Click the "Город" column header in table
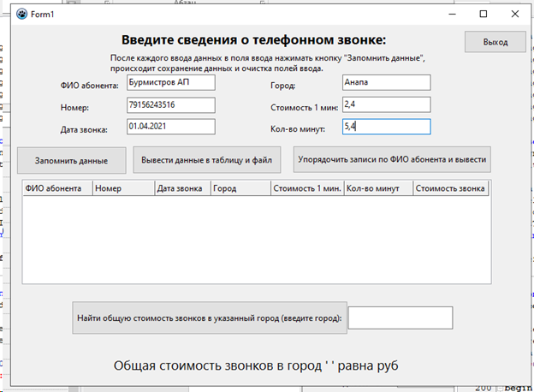This screenshot has height=392, width=534. pyautogui.click(x=240, y=188)
